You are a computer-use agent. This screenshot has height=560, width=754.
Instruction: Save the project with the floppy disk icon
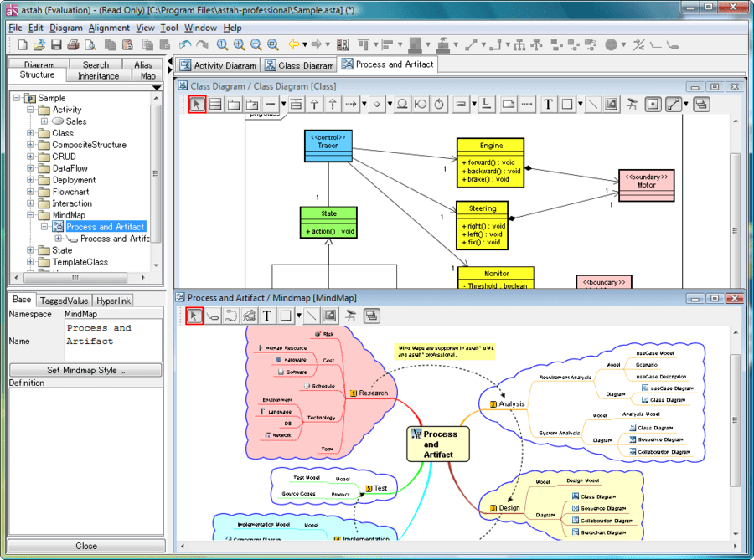56,44
